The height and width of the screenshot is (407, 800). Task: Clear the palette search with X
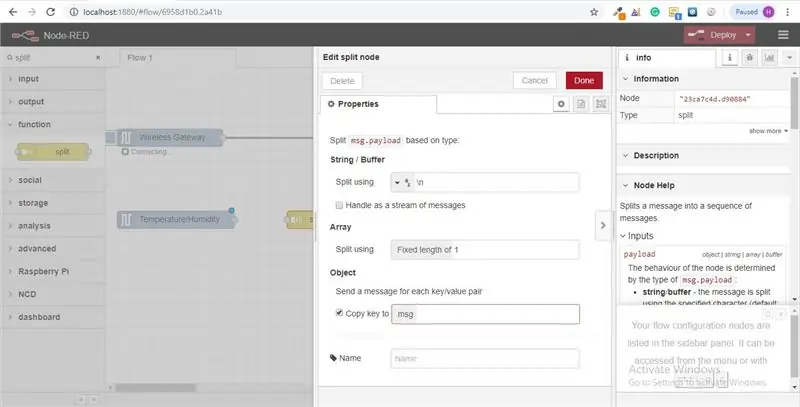98,58
